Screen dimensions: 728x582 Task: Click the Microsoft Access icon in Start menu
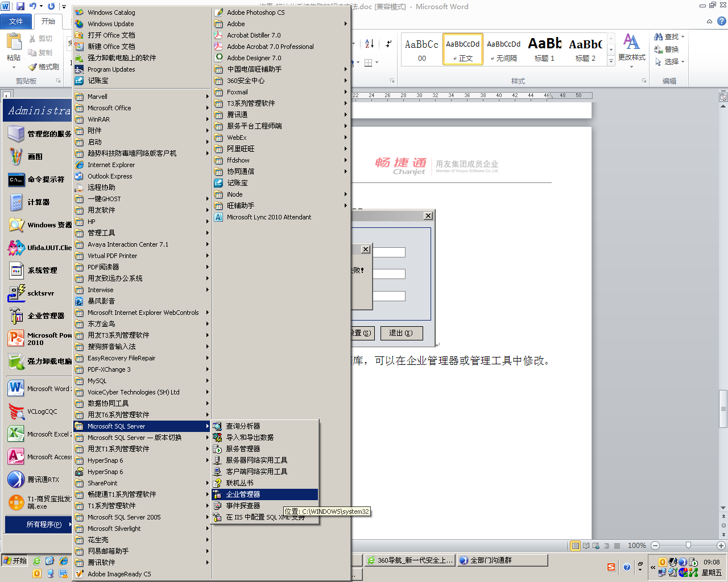pyautogui.click(x=16, y=457)
